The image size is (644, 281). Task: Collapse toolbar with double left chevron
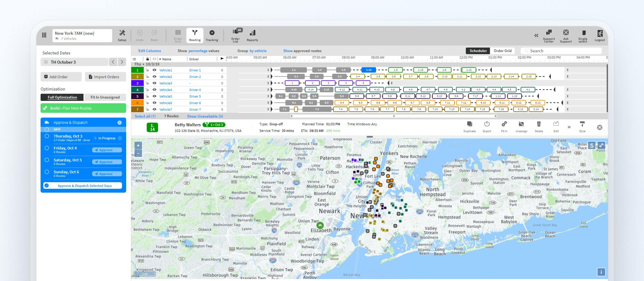point(536,35)
